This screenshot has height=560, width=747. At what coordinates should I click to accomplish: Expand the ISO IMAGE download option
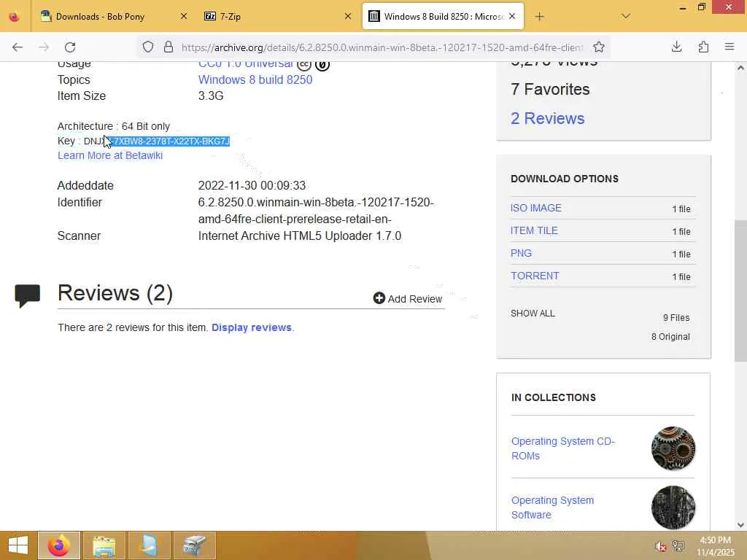[536, 208]
